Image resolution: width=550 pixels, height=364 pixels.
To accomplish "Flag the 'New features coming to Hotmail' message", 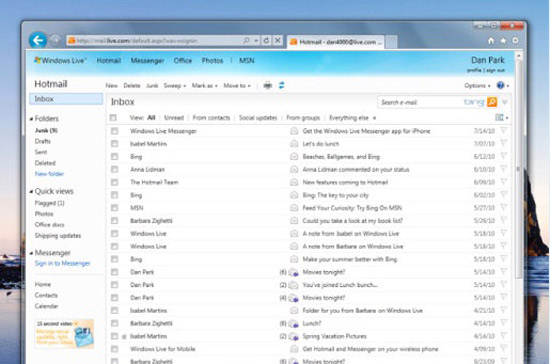I will coord(504,182).
